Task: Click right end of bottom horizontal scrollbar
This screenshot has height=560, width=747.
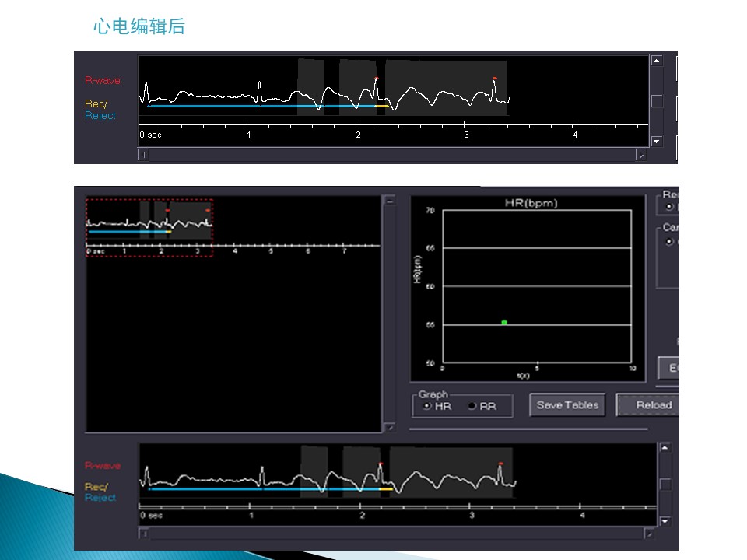Action: tap(648, 534)
